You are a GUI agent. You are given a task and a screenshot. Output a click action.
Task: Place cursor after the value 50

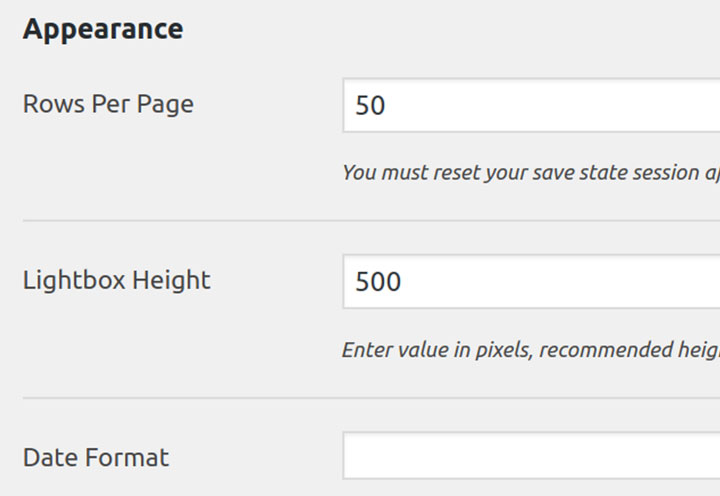point(387,105)
